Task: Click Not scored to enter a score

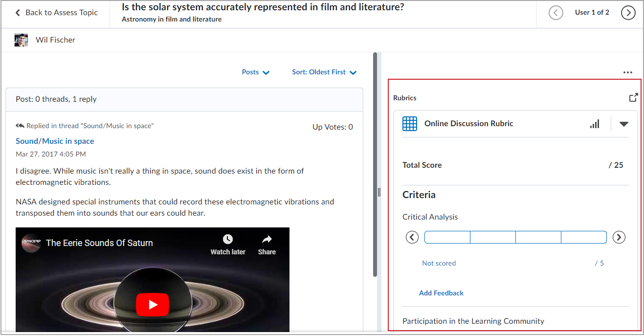Action: coord(439,263)
